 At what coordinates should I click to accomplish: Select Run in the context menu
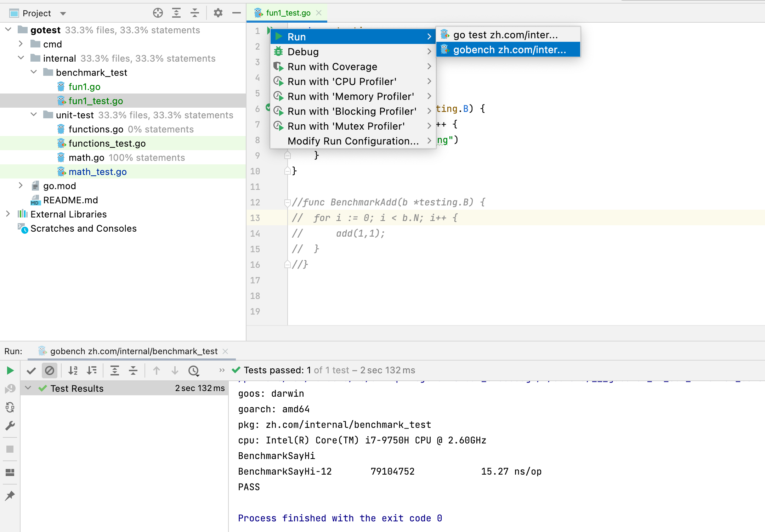click(353, 36)
